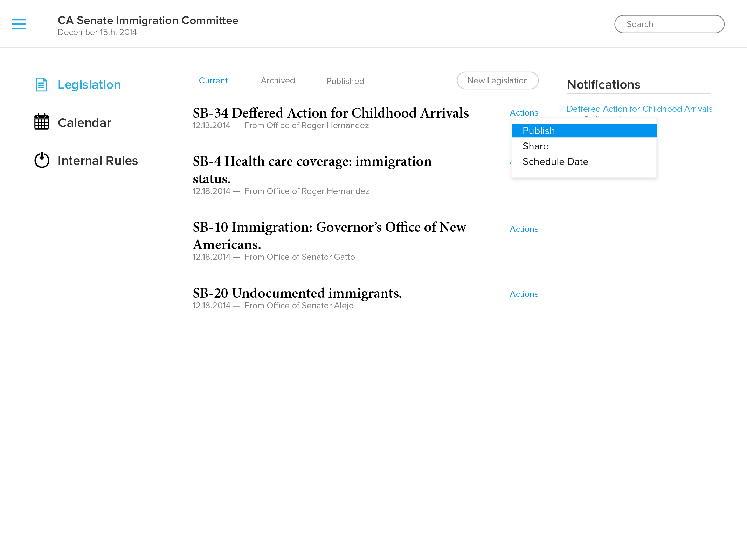Open the hamburger menu icon

pos(19,24)
